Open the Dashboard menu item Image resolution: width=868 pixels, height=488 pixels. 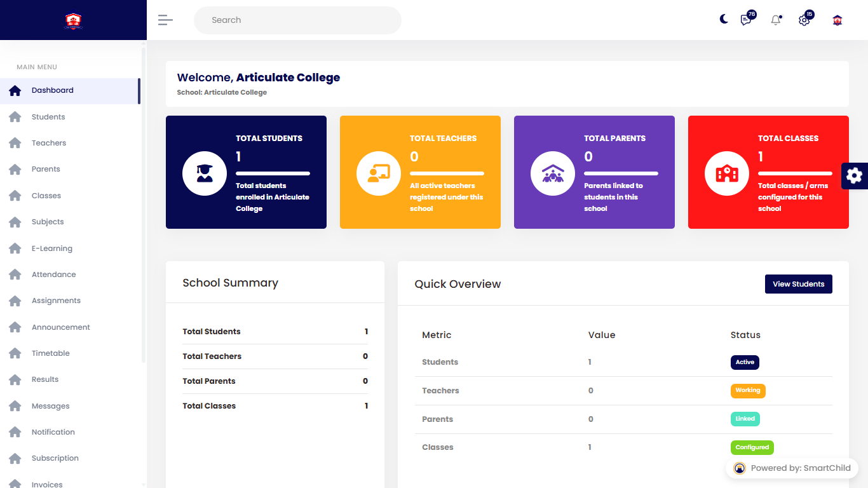[70, 91]
